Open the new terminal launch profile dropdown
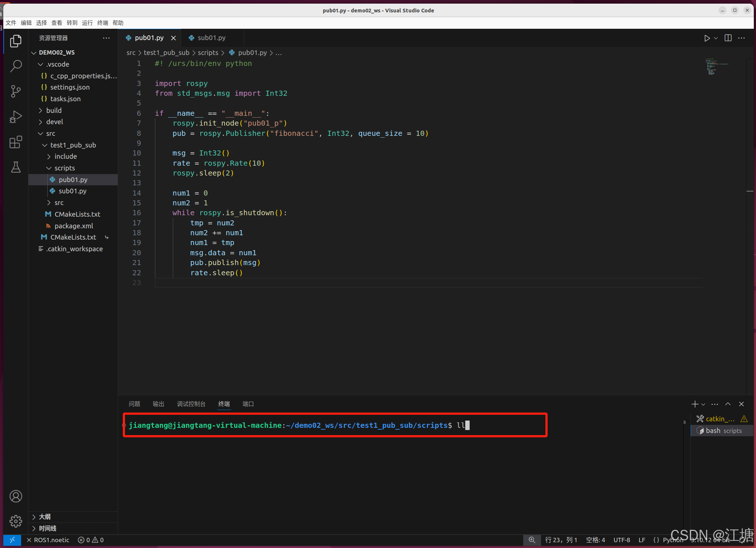The image size is (756, 548). pos(704,404)
